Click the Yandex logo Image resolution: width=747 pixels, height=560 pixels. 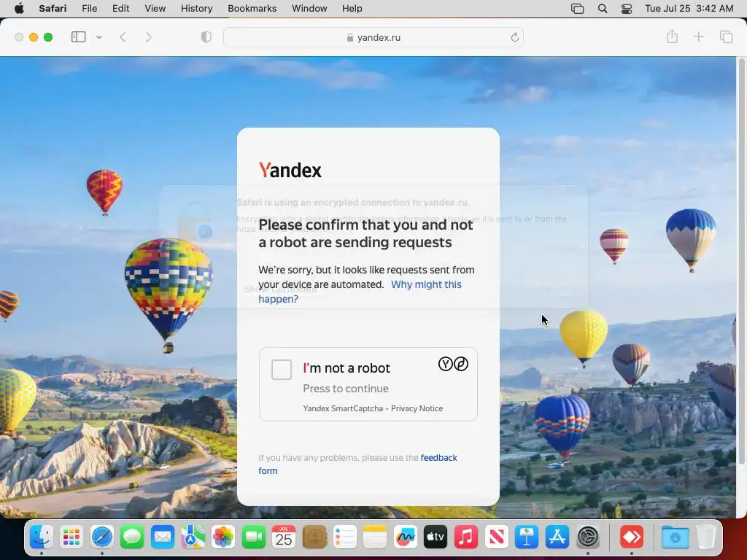tap(290, 170)
